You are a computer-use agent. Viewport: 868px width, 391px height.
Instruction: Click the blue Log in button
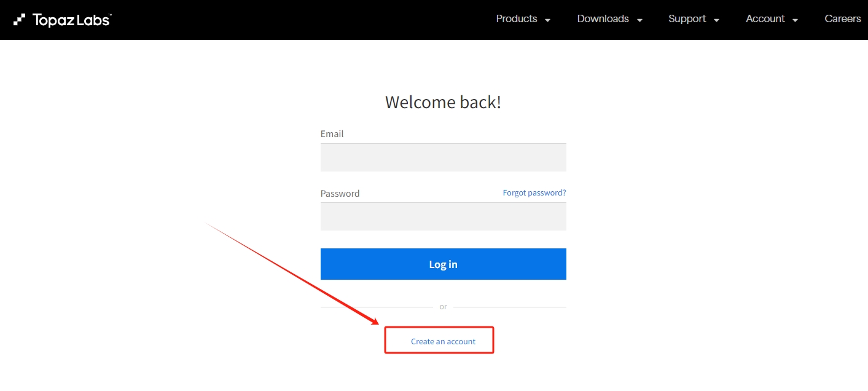click(443, 264)
